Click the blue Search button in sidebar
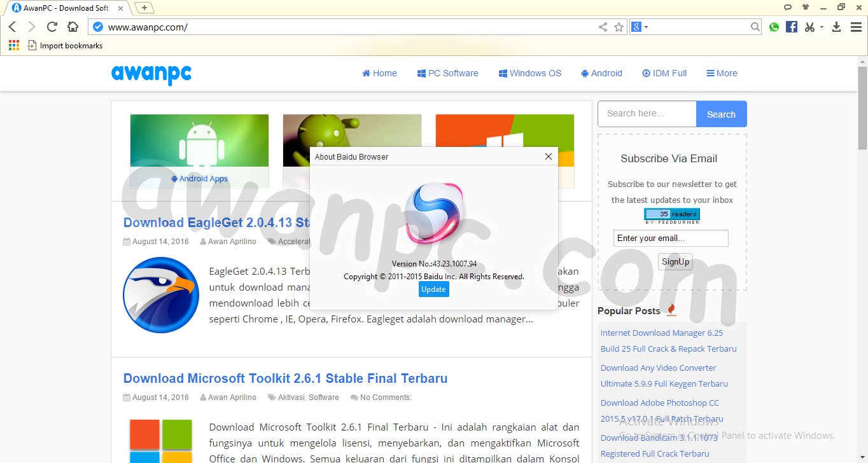 coord(721,114)
